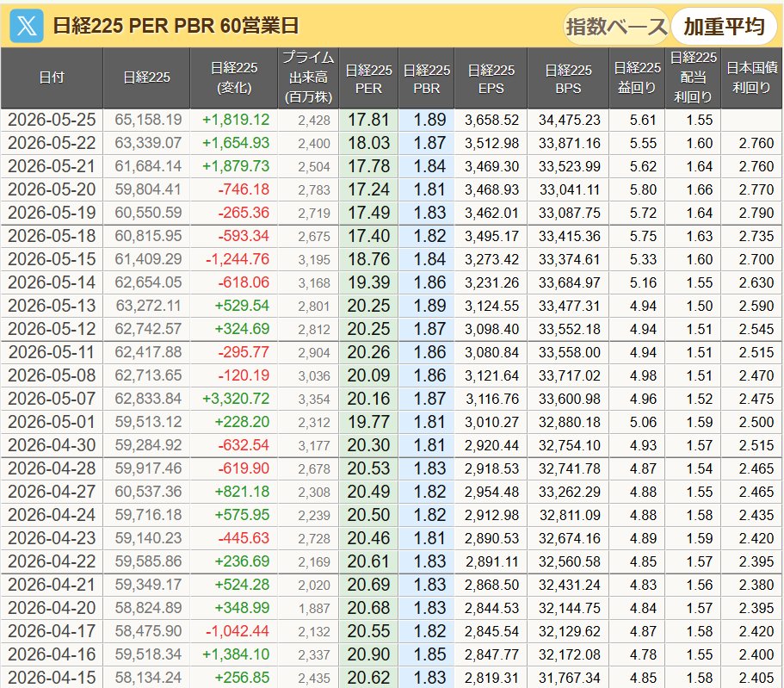Click the bond yield value 2.790
The image size is (784, 688).
click(x=756, y=214)
